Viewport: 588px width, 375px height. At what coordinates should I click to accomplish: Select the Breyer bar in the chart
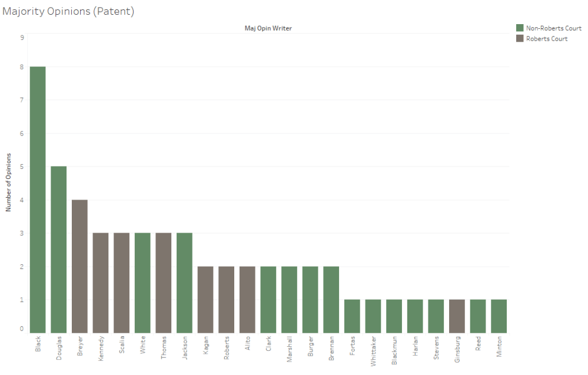79,266
